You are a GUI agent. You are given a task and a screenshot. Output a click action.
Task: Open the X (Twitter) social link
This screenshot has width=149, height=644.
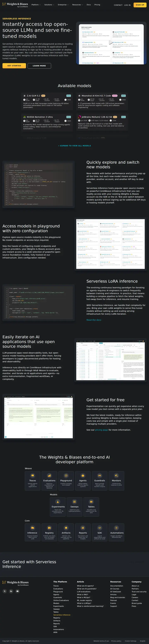tap(5, 591)
